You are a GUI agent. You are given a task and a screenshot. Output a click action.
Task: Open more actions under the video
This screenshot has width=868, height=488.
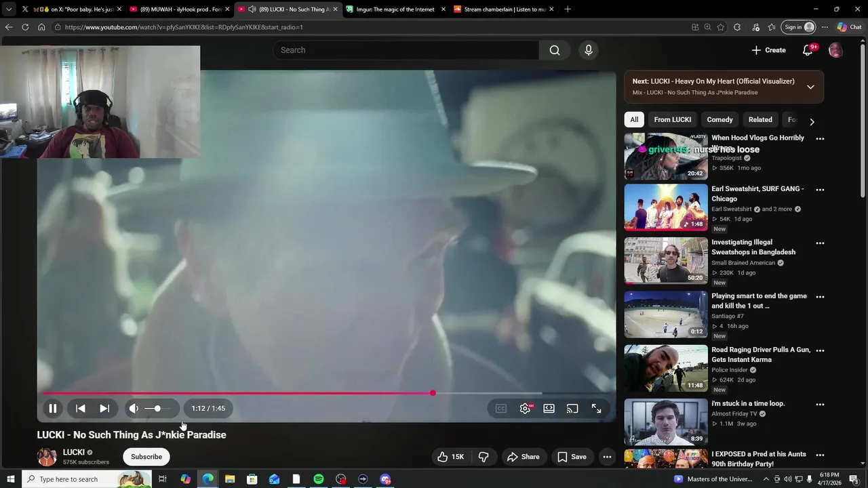point(607,457)
